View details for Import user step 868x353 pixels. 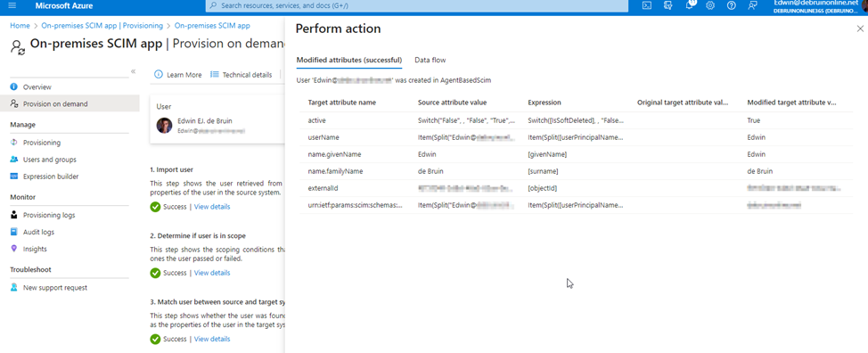click(212, 207)
